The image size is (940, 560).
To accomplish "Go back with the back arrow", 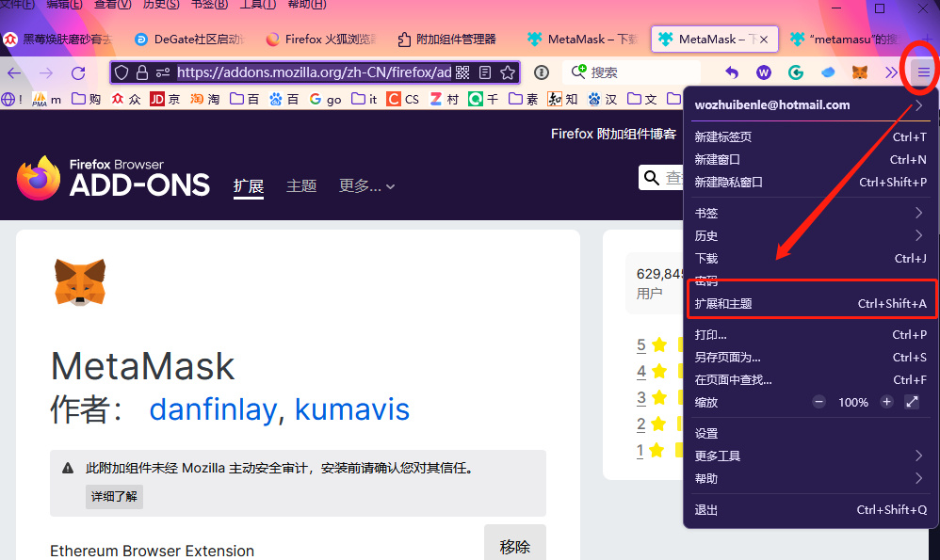I will pyautogui.click(x=14, y=73).
